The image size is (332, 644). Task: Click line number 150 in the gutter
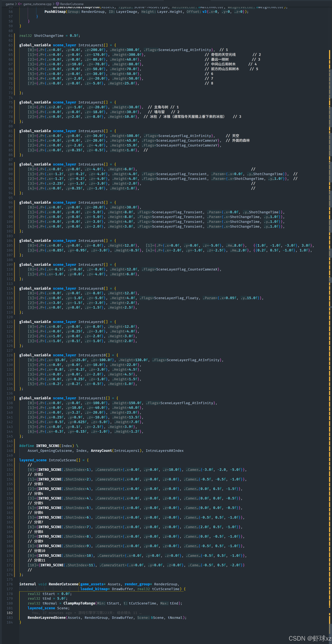pyautogui.click(x=10, y=460)
